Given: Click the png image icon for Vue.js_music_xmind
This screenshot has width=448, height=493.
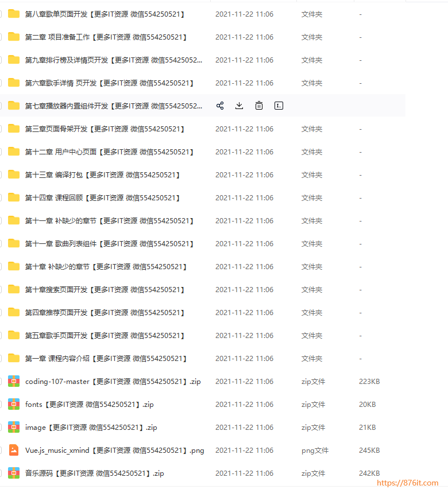Looking at the screenshot, I should pyautogui.click(x=14, y=450).
